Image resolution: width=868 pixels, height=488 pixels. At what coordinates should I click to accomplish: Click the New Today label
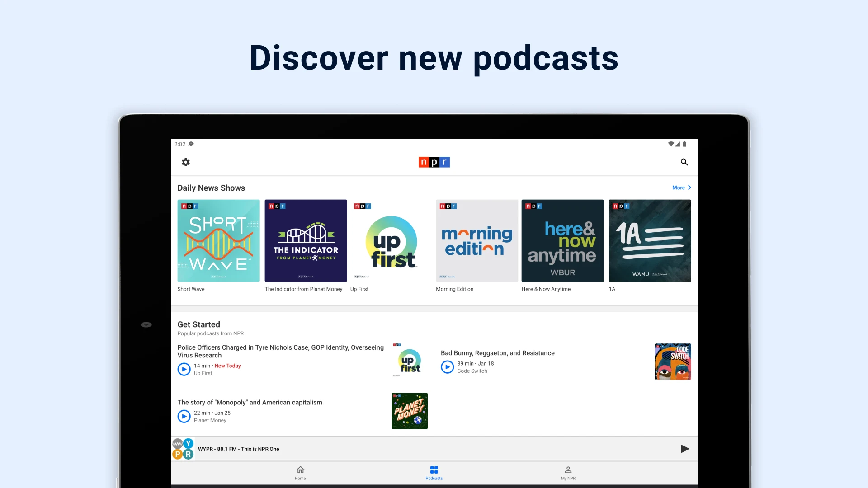(227, 366)
